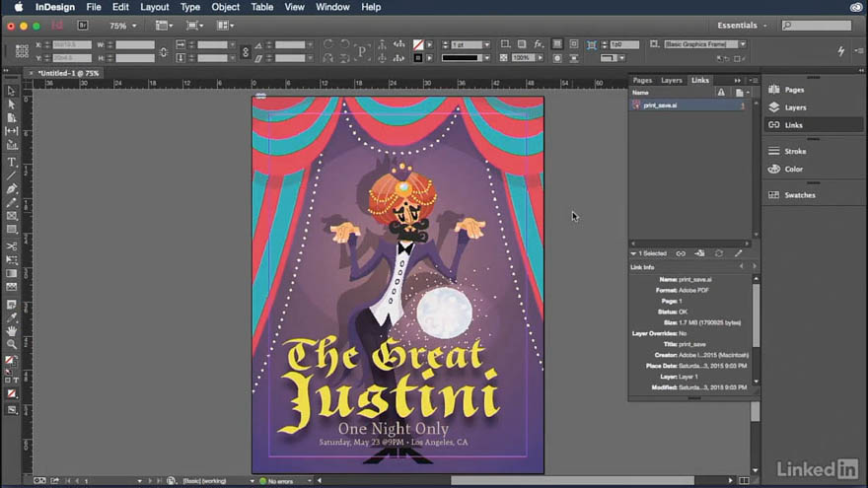Toggle screen mode button in toolbox
The height and width of the screenshot is (488, 868).
coord(11,410)
